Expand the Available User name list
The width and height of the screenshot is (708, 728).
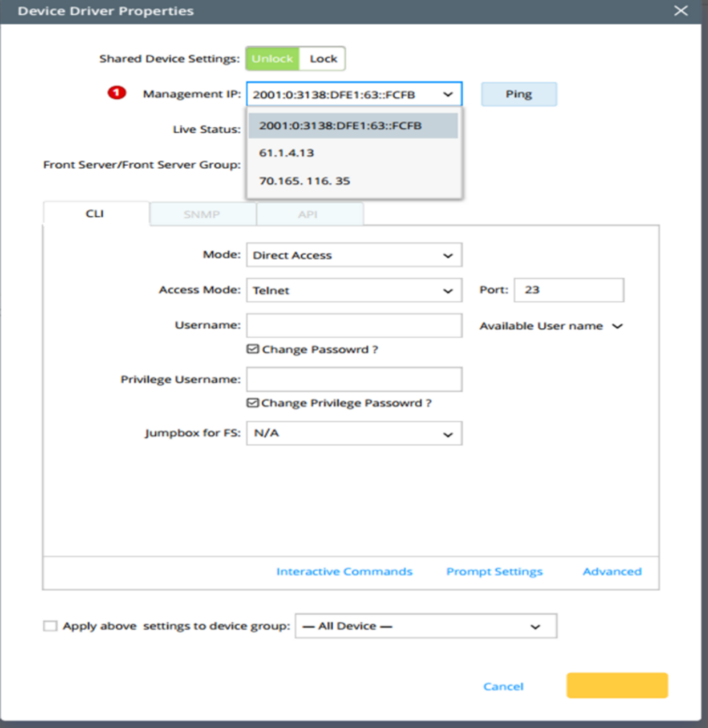551,326
